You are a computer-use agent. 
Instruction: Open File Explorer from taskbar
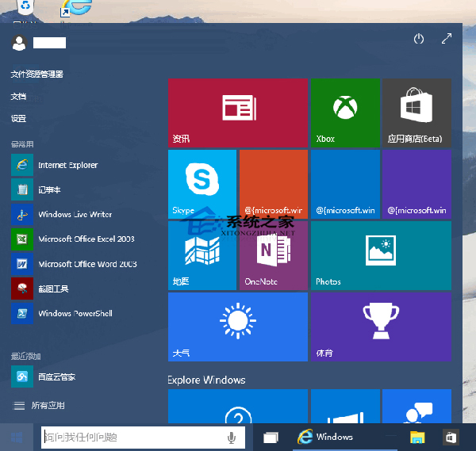[x=417, y=438]
